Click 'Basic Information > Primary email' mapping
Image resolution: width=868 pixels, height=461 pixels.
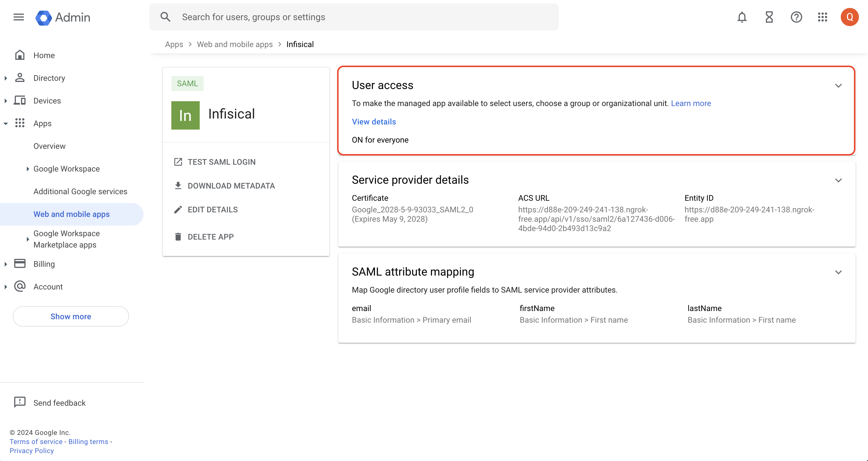pos(411,320)
